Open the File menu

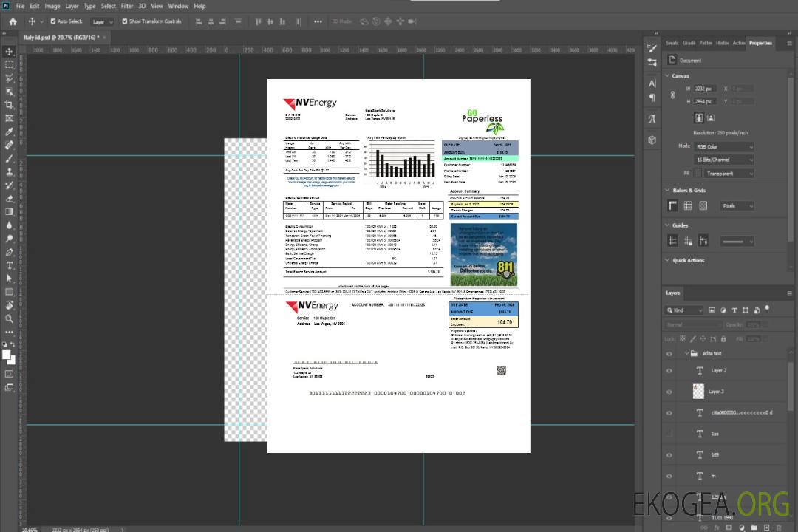pyautogui.click(x=21, y=6)
